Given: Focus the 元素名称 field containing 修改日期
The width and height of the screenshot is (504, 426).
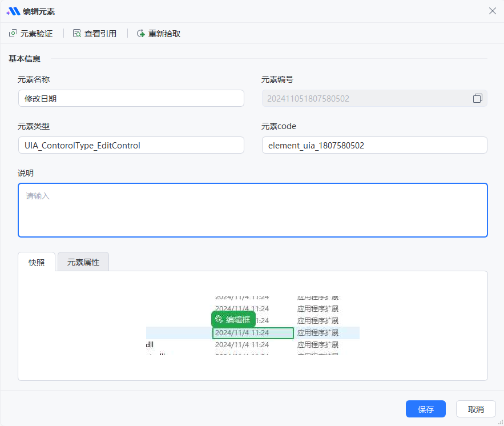Looking at the screenshot, I should point(131,98).
